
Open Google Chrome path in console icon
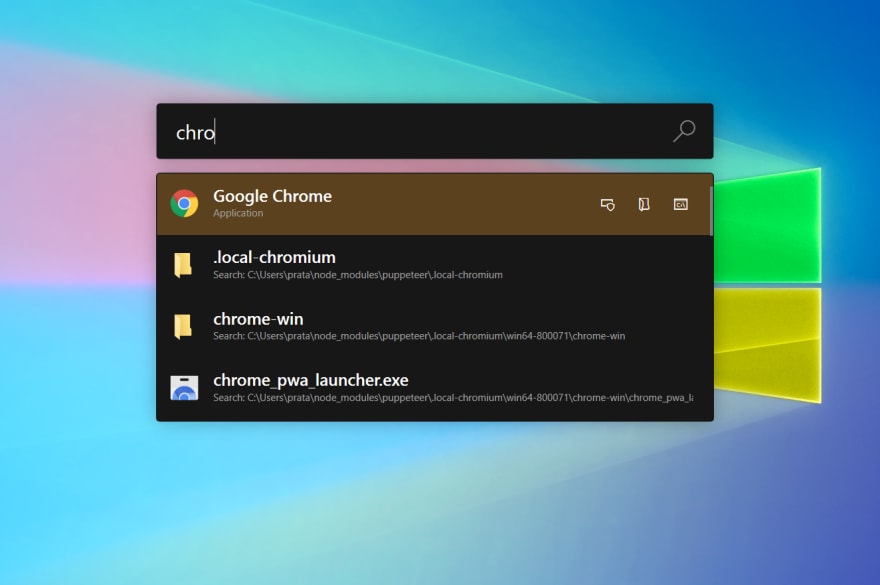680,204
